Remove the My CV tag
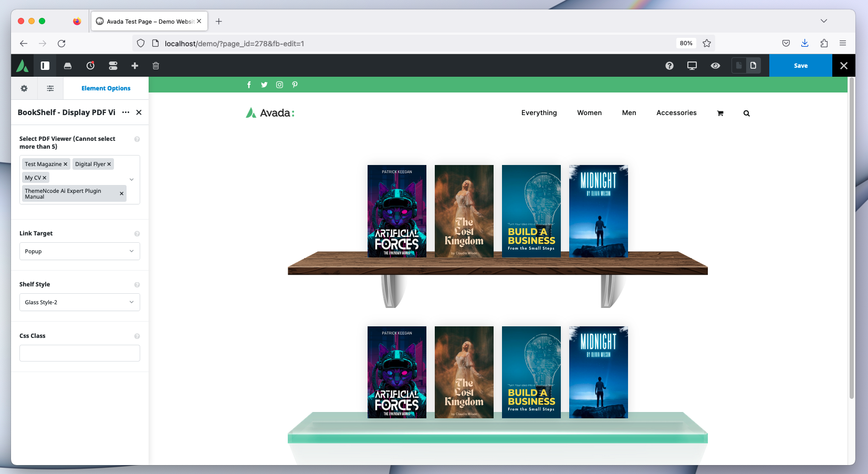 coord(45,178)
